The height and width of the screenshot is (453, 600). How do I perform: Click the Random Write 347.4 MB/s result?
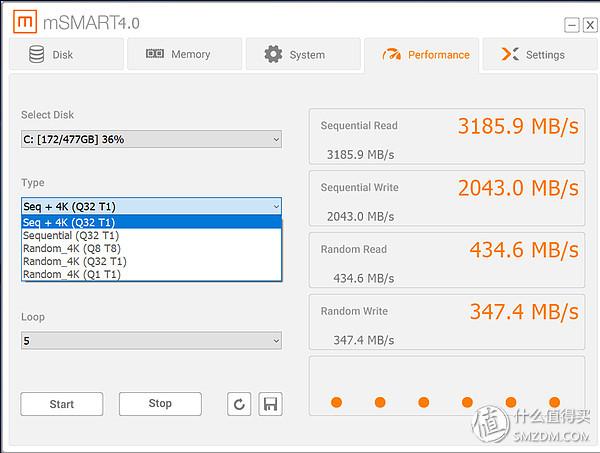(524, 311)
